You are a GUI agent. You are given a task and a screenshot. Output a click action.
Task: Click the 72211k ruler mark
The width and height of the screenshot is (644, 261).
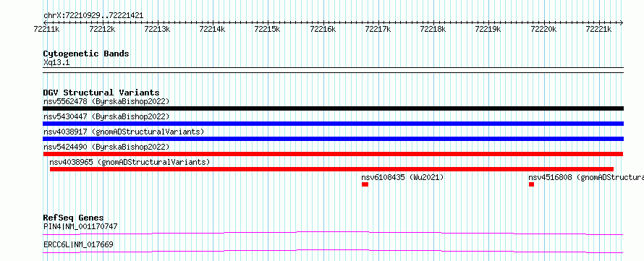coord(47,29)
